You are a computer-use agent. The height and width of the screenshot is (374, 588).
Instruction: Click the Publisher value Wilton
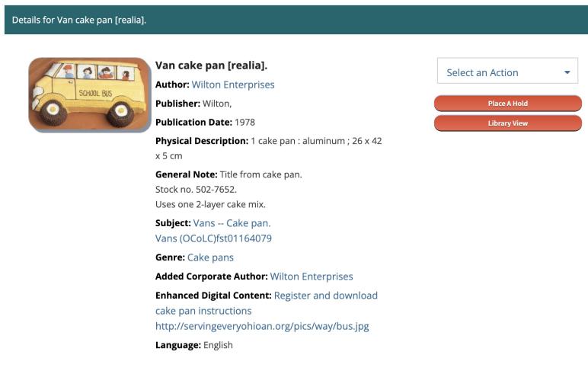coord(217,104)
